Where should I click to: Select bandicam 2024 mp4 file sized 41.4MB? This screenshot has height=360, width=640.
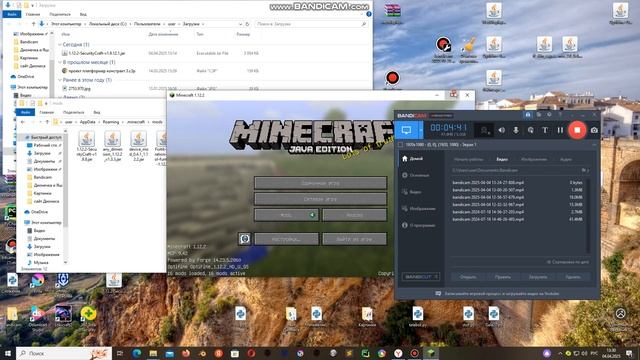[x=518, y=219]
